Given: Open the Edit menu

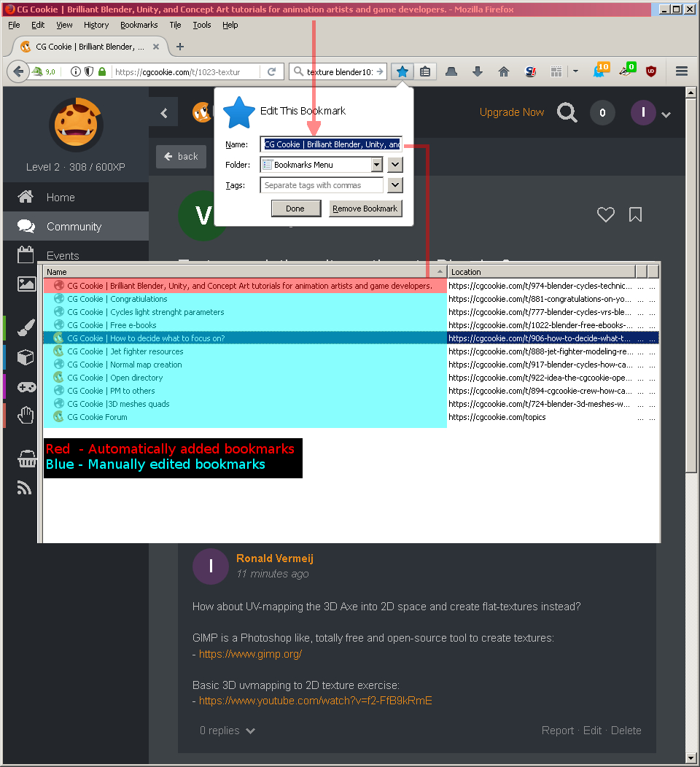Looking at the screenshot, I should pyautogui.click(x=38, y=25).
